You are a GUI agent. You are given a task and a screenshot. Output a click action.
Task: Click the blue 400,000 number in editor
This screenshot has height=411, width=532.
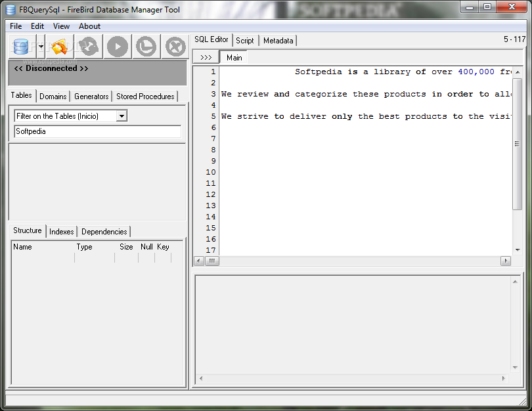click(476, 72)
